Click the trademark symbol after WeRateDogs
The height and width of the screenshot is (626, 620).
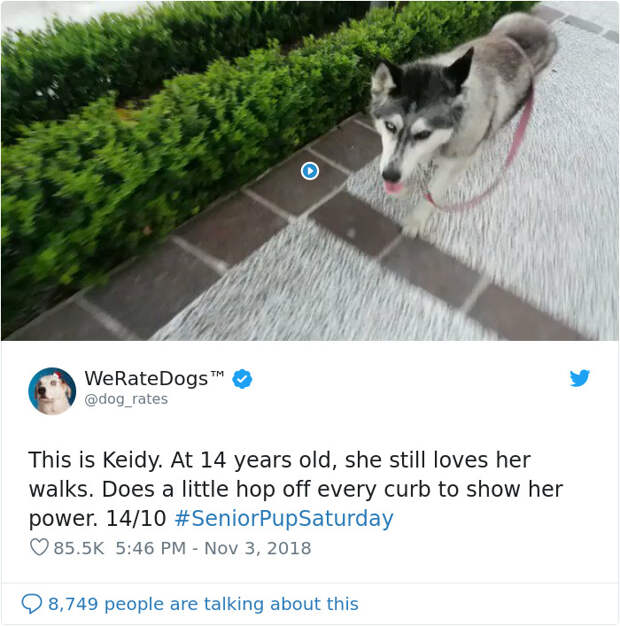tap(217, 374)
